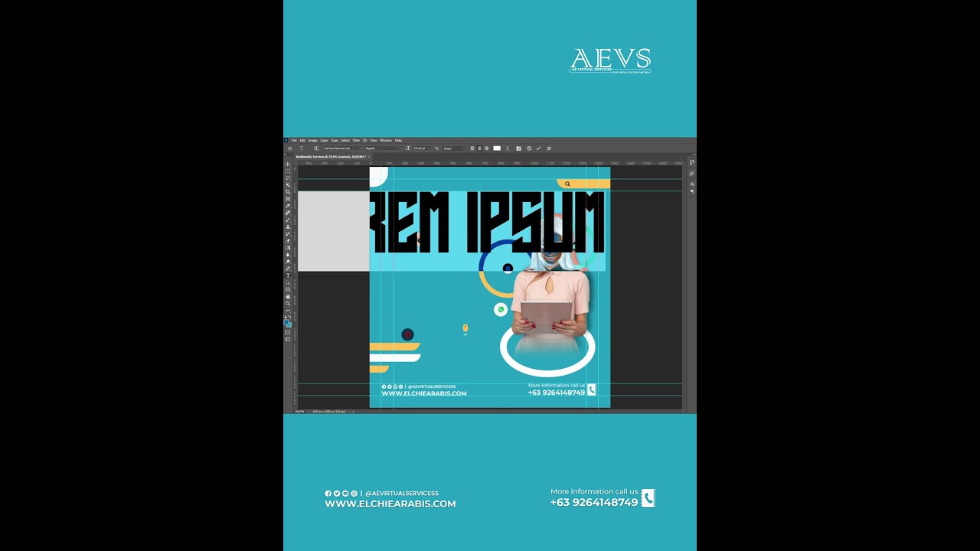Toggle Quick Mask mode
980x551 pixels.
[288, 333]
